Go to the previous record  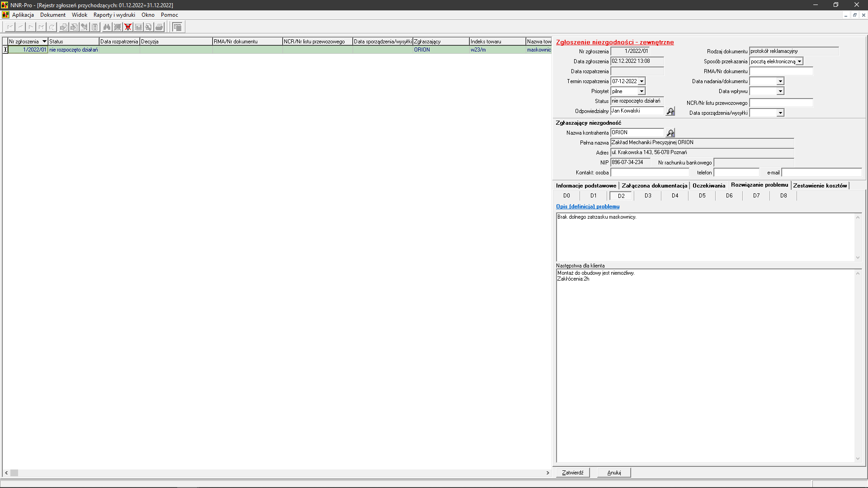[x=20, y=27]
